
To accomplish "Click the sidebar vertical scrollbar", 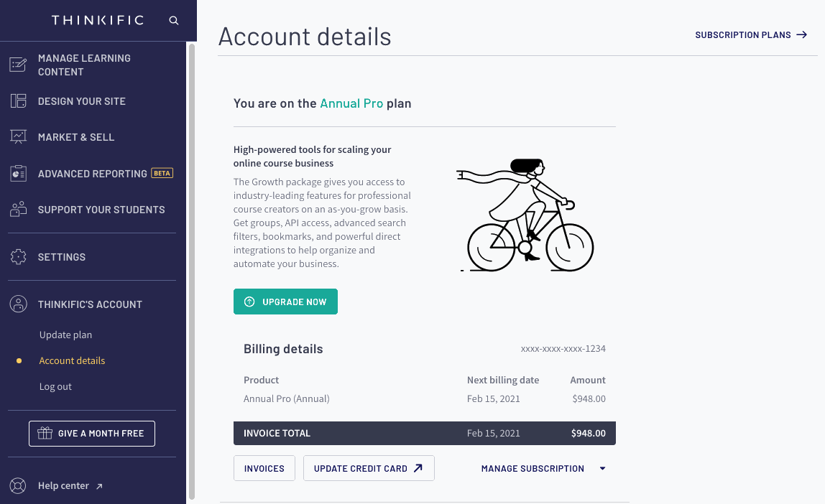I will coord(191,271).
